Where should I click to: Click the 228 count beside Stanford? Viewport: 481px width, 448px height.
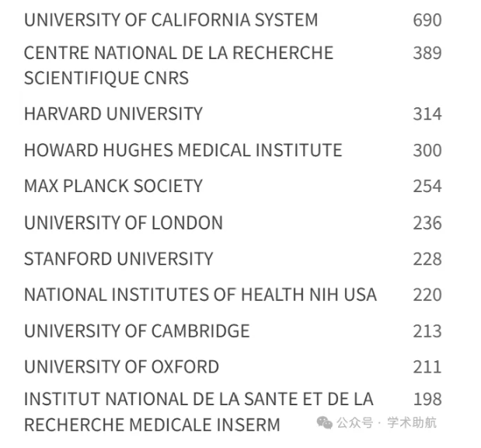427,259
